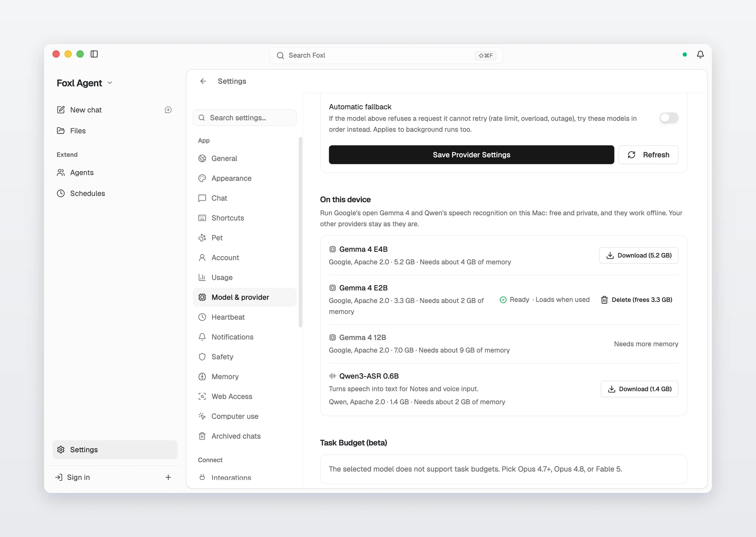Open Computer use settings
Viewport: 756px width, 537px height.
click(244, 416)
